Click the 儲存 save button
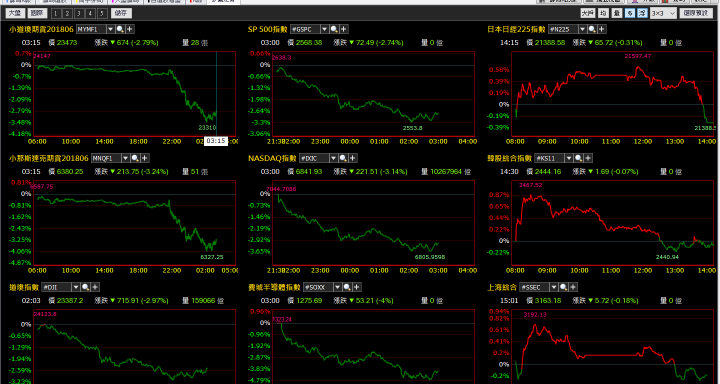The height and width of the screenshot is (384, 720). click(x=121, y=13)
